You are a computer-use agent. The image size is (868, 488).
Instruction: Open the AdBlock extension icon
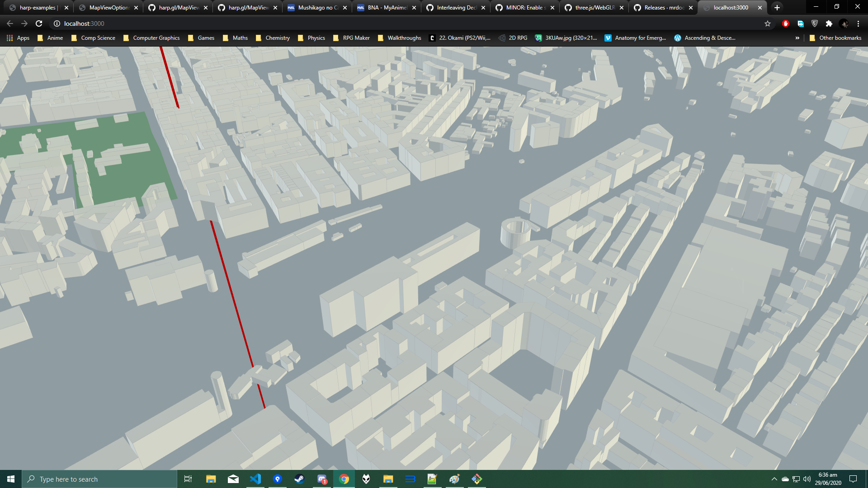[786, 23]
